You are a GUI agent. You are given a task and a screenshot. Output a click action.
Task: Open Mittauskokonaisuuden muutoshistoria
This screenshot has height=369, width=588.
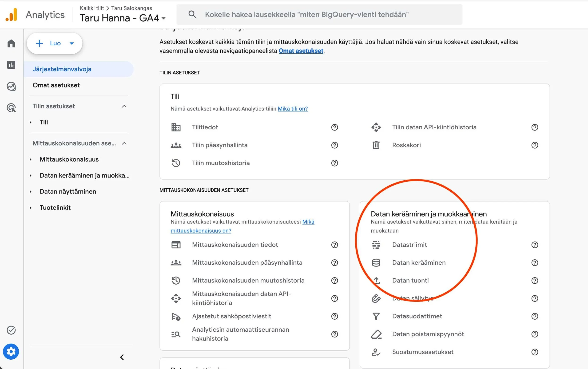tap(248, 280)
